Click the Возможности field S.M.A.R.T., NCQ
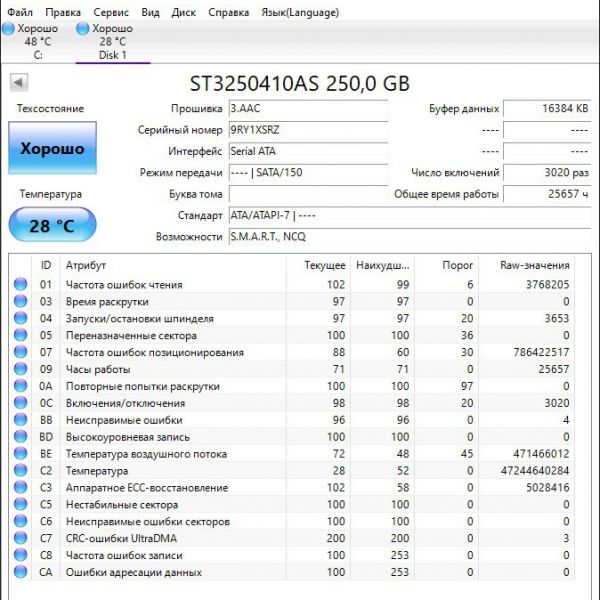 [x=410, y=237]
